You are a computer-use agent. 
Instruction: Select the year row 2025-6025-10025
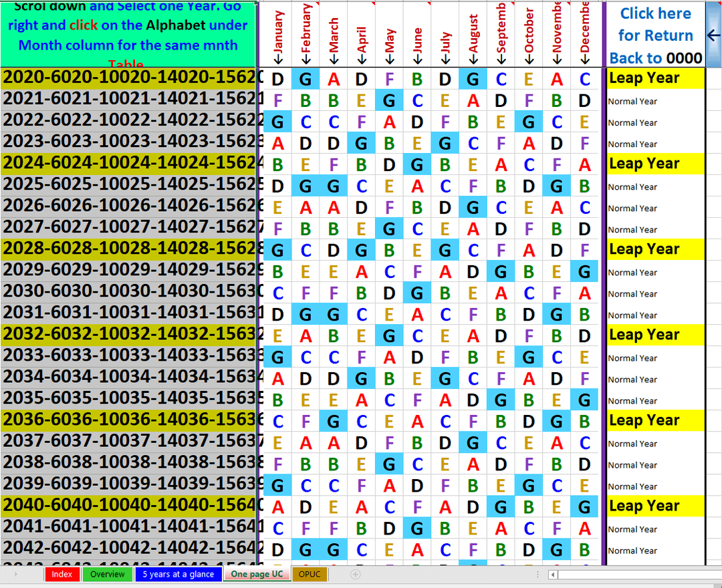coord(128,186)
